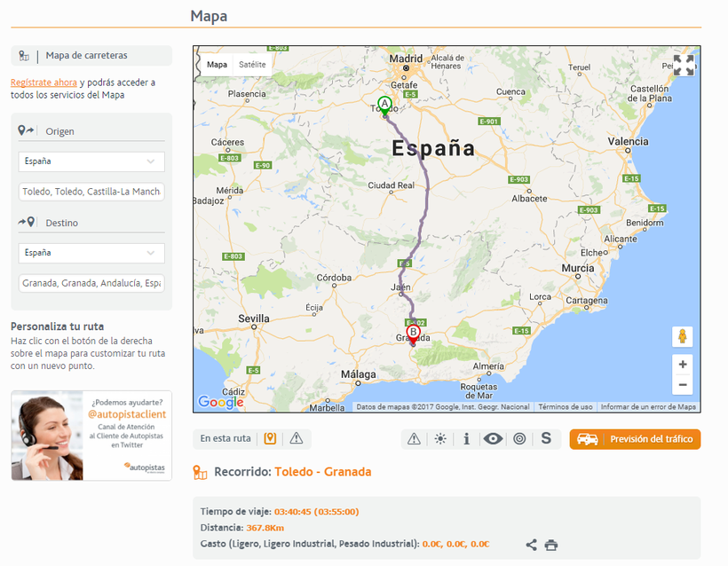The width and height of the screenshot is (728, 566).
Task: Click the origin city input field
Action: [91, 192]
